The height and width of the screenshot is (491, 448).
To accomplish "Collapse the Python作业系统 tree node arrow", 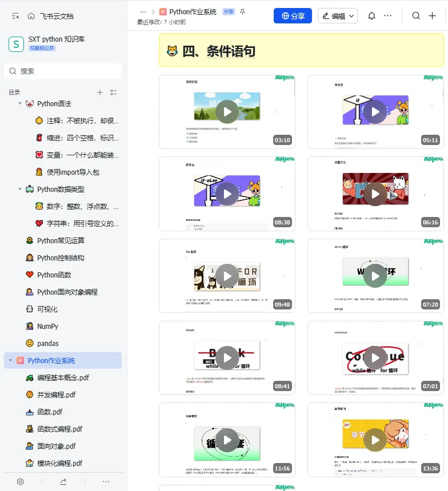I will (10, 360).
